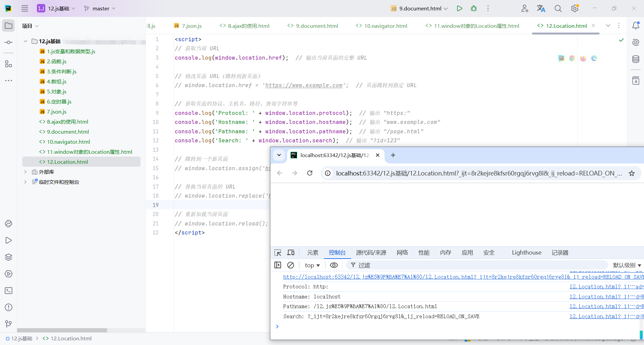The image size is (644, 345).
Task: Click the Debug bug icon
Action: click(474, 8)
